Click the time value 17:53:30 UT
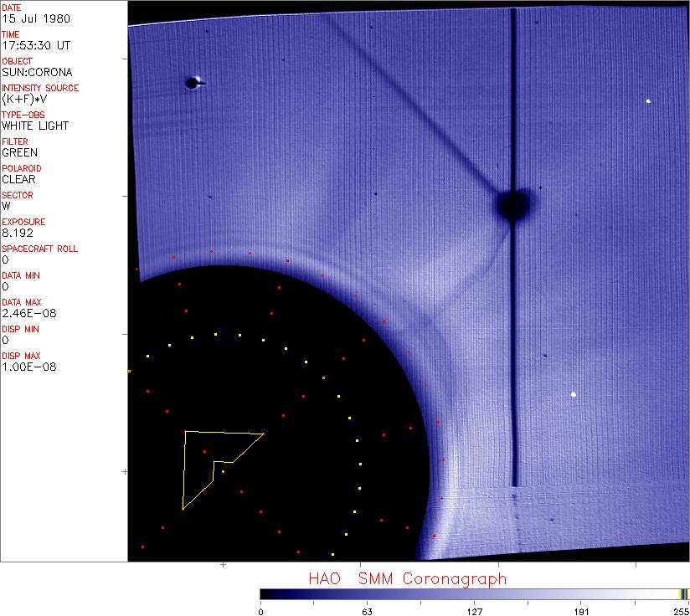Viewport: 690px width, 616px height. tap(35, 45)
